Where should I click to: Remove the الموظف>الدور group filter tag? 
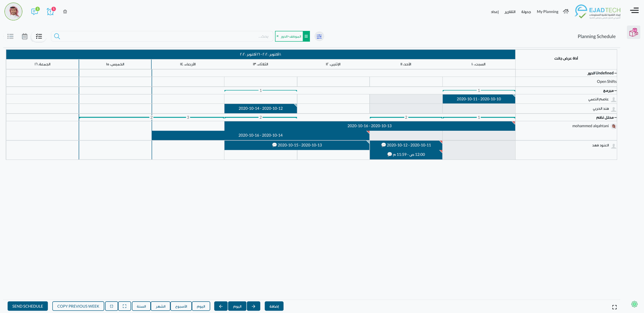tap(277, 36)
